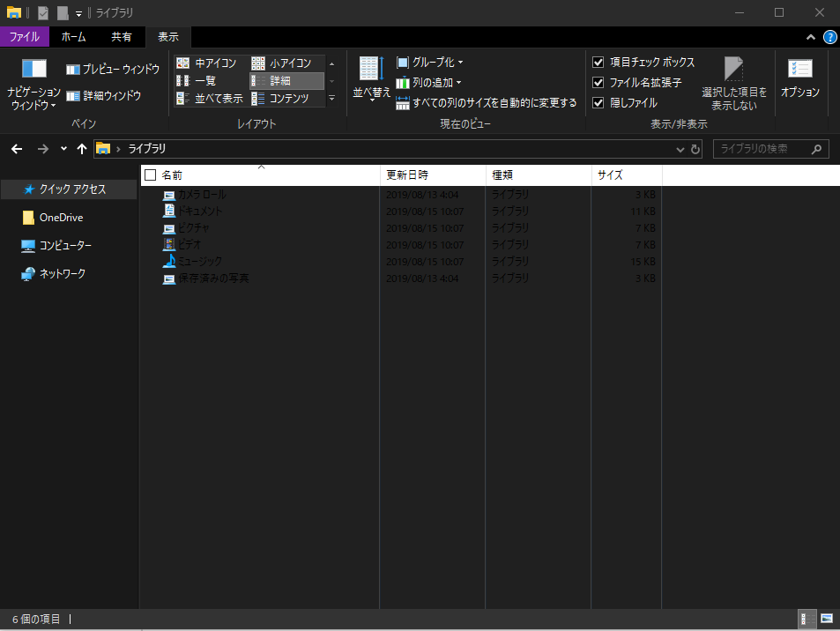Click the Back navigation arrow
The height and width of the screenshot is (631, 840).
(17, 149)
